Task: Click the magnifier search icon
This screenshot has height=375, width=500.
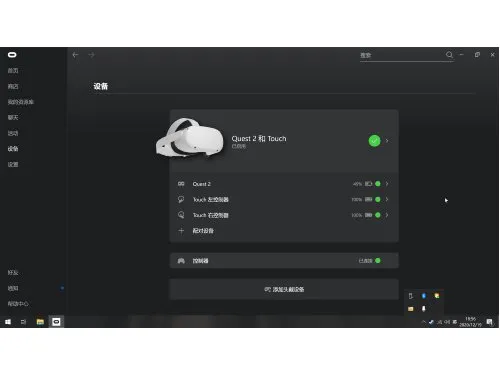Action: click(x=449, y=55)
